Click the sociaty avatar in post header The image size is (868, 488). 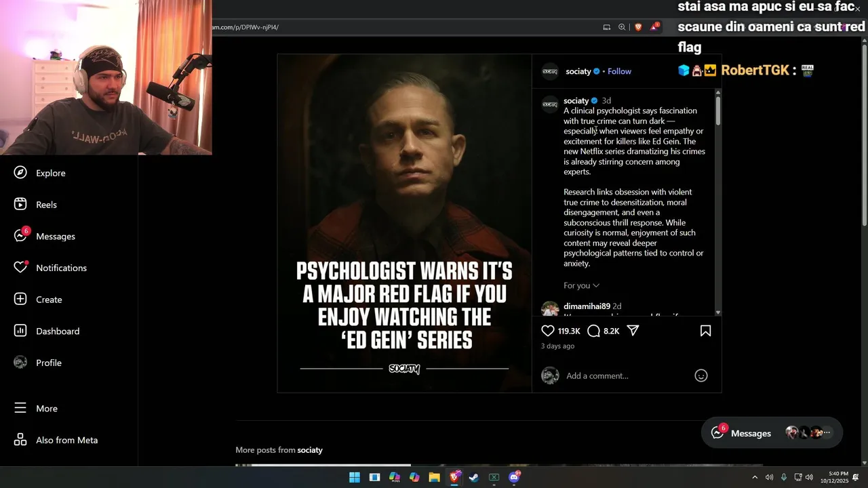[550, 71]
